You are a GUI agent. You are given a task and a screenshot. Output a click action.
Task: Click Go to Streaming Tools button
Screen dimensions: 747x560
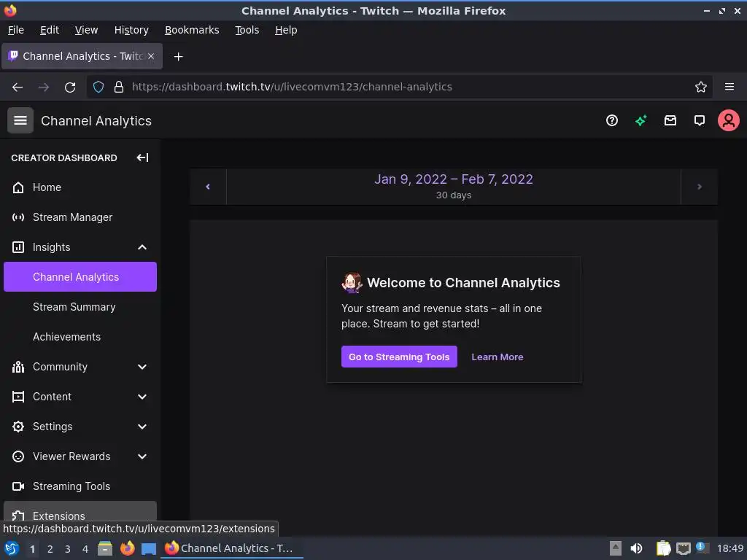click(399, 357)
